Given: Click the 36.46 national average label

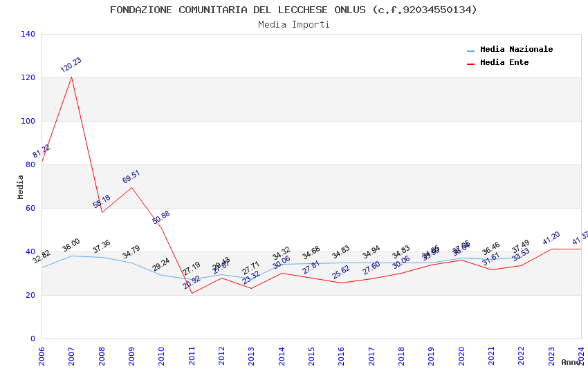Looking at the screenshot, I should (x=491, y=249).
